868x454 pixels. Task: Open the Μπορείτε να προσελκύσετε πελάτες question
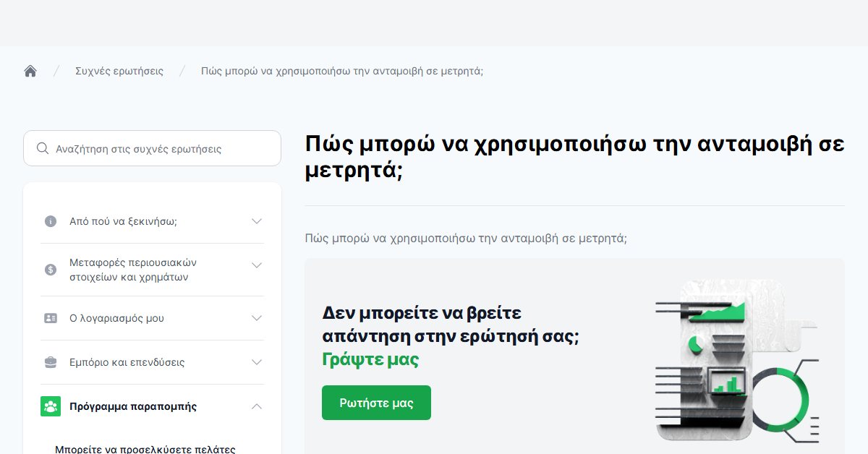tap(145, 449)
